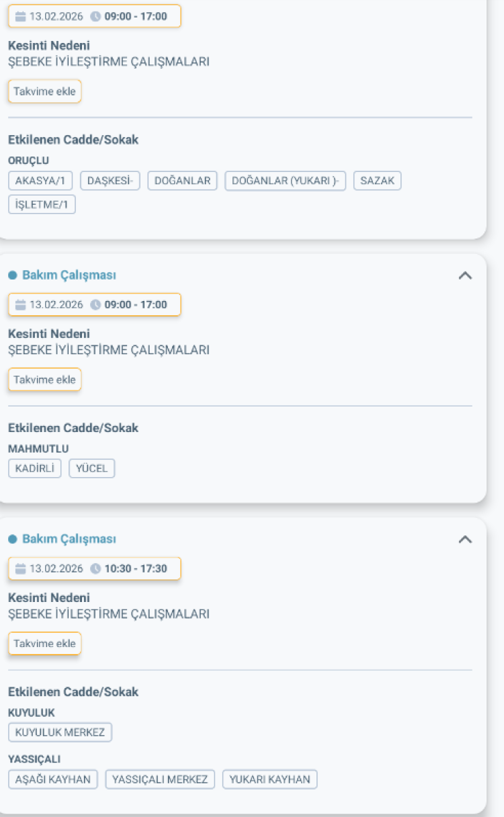
Task: Click Takvime ekle in the first card
Action: 44,91
